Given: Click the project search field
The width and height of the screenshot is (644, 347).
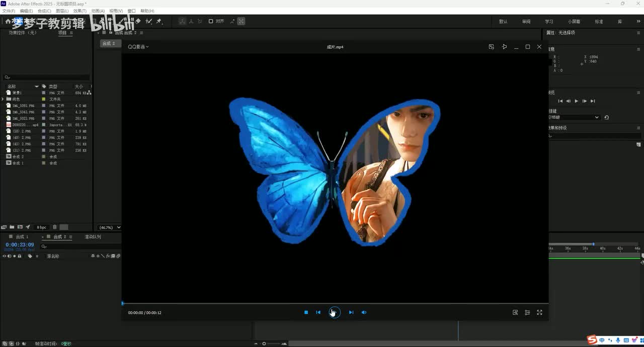Looking at the screenshot, I should [x=47, y=77].
